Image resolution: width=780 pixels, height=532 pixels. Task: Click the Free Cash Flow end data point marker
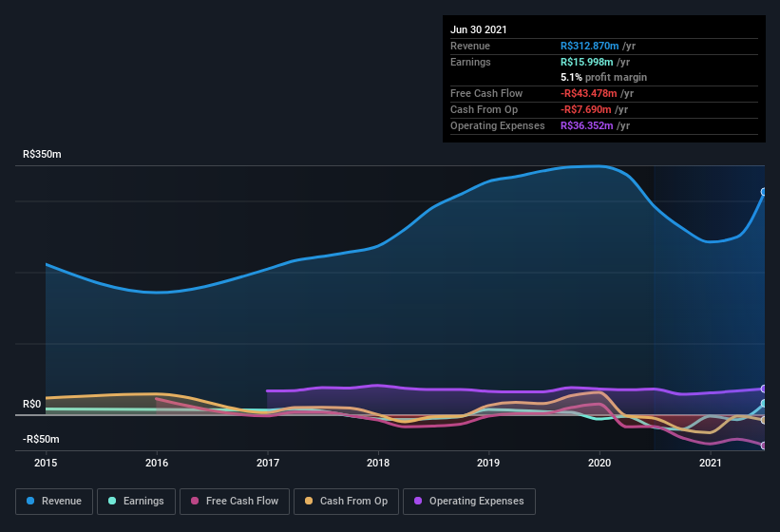(764, 446)
